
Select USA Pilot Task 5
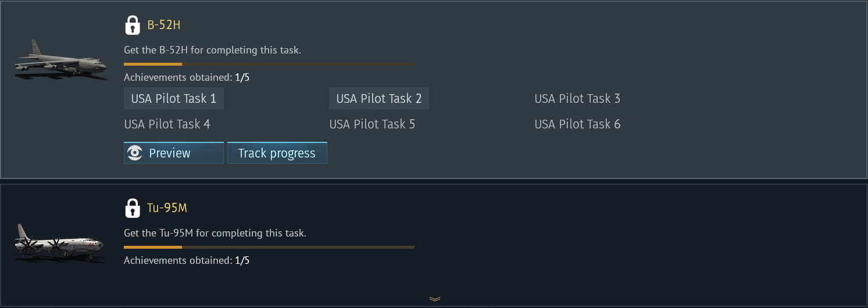[372, 124]
